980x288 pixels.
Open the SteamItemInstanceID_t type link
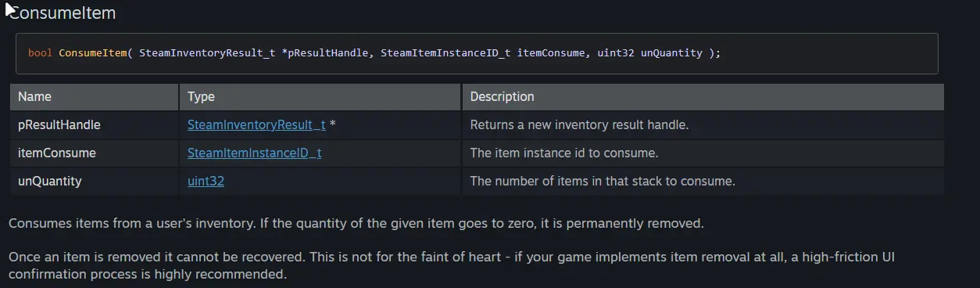coord(254,153)
